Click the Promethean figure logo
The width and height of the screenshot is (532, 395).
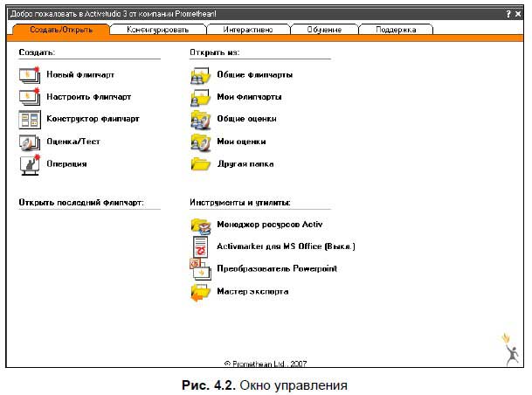click(511, 350)
